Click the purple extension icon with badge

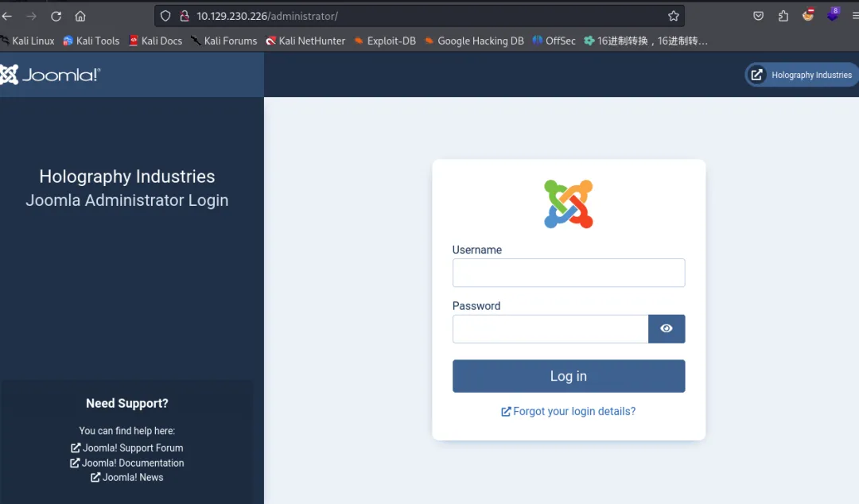[x=834, y=14]
